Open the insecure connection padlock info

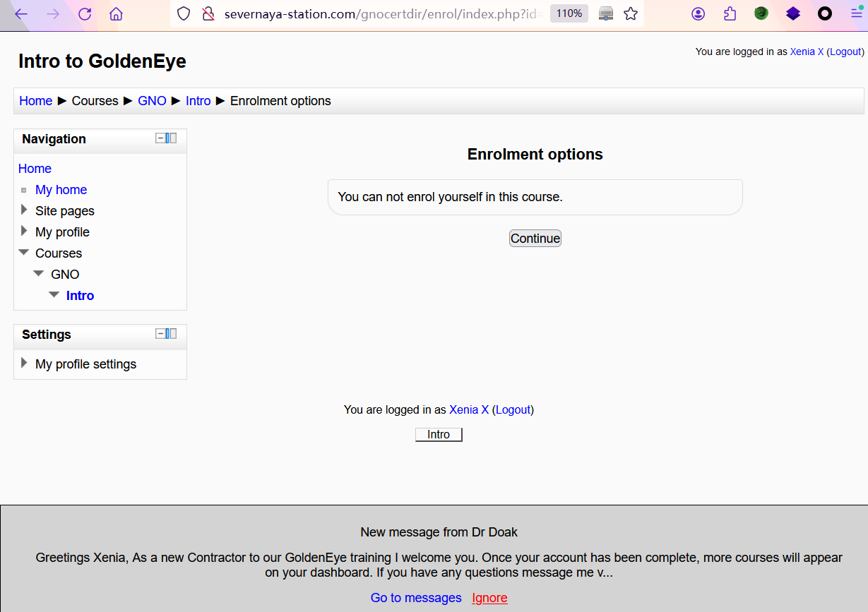pyautogui.click(x=208, y=14)
